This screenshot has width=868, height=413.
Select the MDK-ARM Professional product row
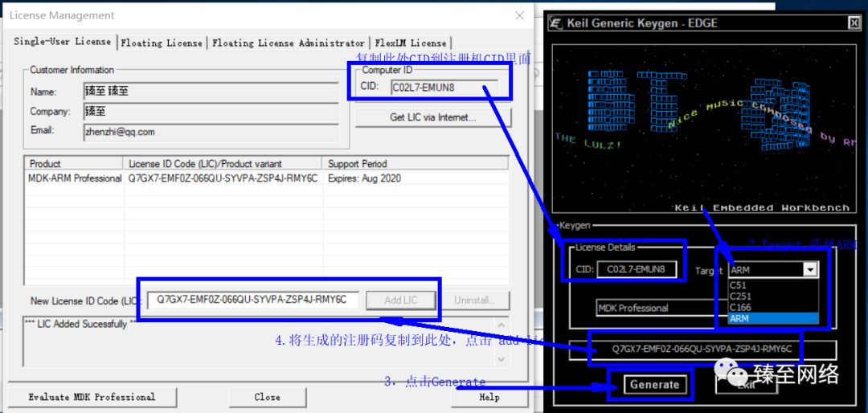click(x=267, y=178)
